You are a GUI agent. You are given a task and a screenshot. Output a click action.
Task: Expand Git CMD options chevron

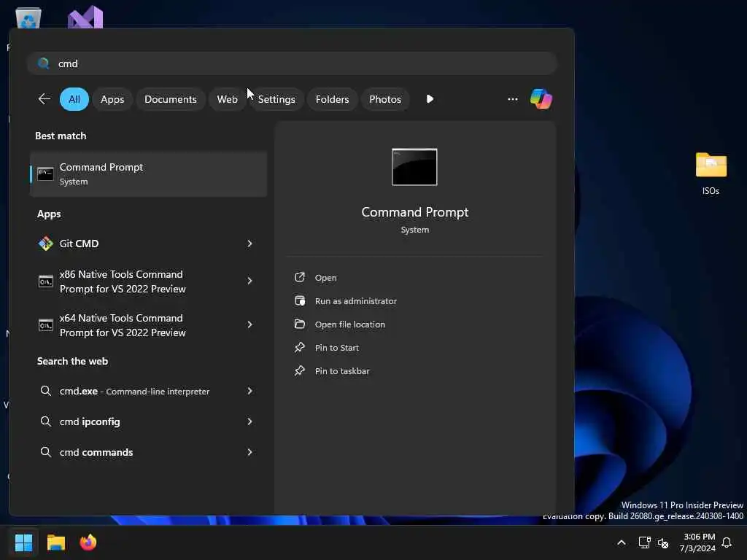point(249,244)
